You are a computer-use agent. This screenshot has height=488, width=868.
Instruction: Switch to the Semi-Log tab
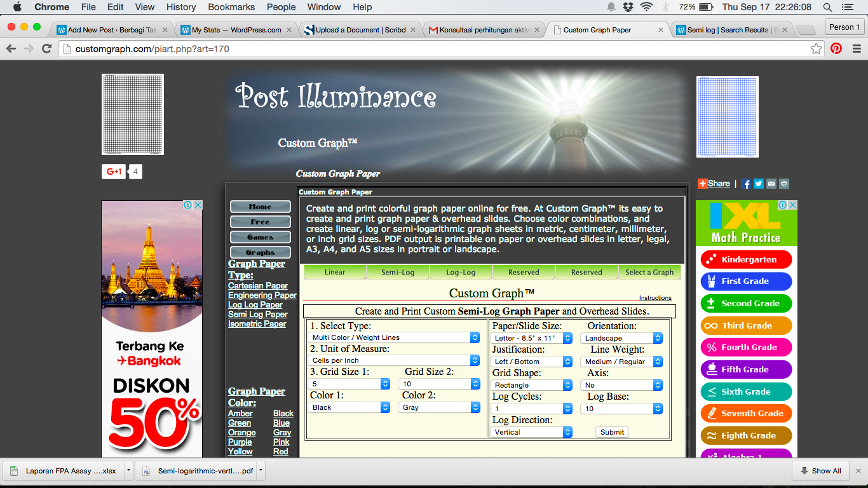(398, 272)
